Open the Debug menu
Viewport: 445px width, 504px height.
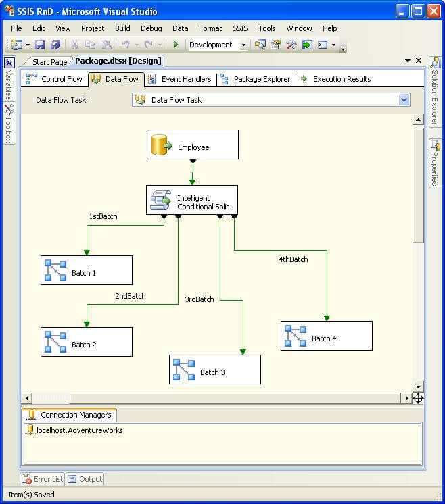[151, 28]
